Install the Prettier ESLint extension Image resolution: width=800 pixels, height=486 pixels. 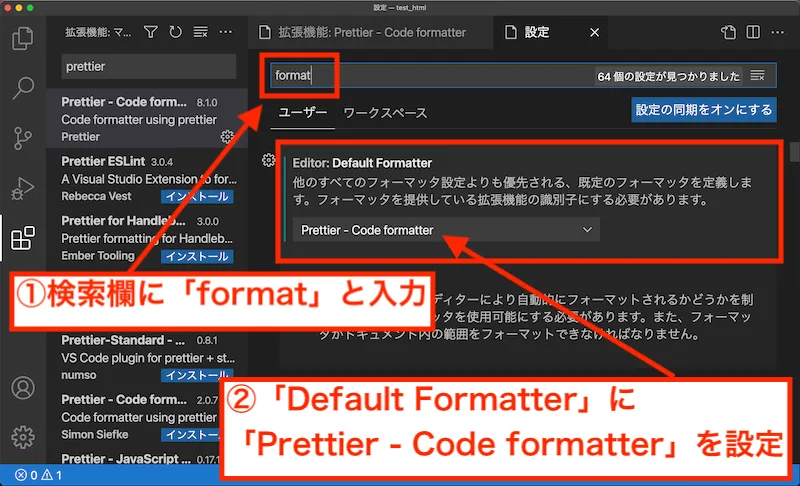tap(197, 196)
